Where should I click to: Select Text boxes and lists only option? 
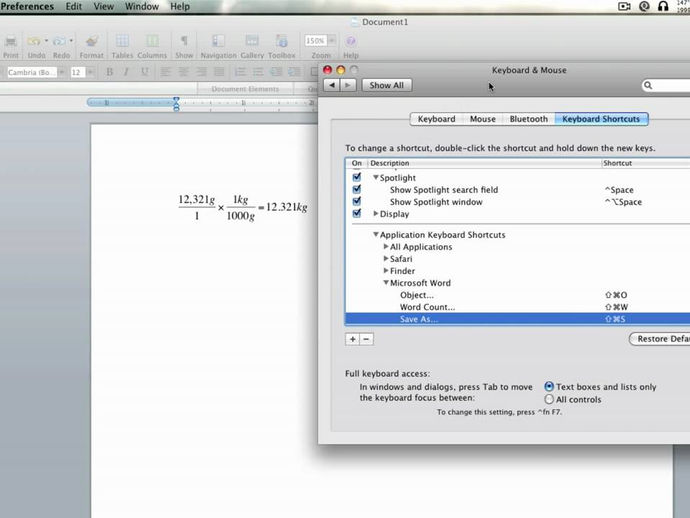coord(549,387)
